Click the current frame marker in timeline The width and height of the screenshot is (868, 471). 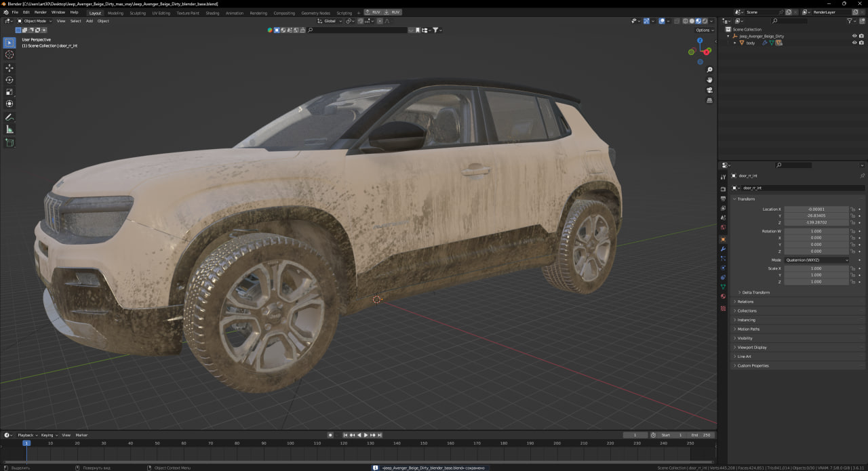26,443
